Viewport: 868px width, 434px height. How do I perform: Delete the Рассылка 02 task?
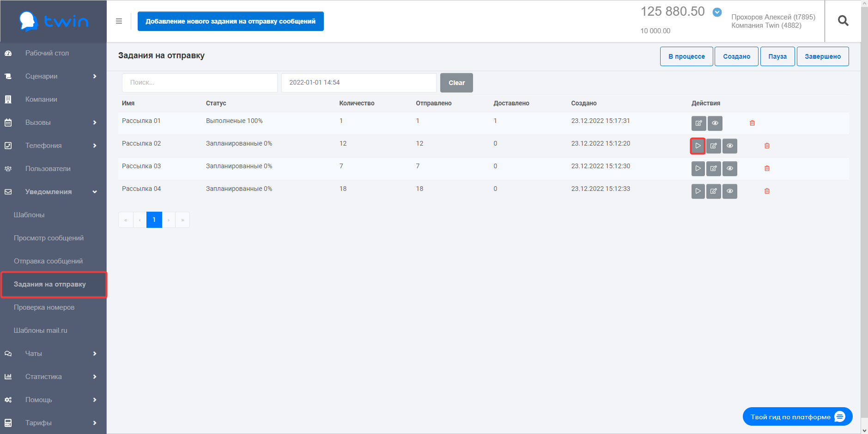pos(767,146)
